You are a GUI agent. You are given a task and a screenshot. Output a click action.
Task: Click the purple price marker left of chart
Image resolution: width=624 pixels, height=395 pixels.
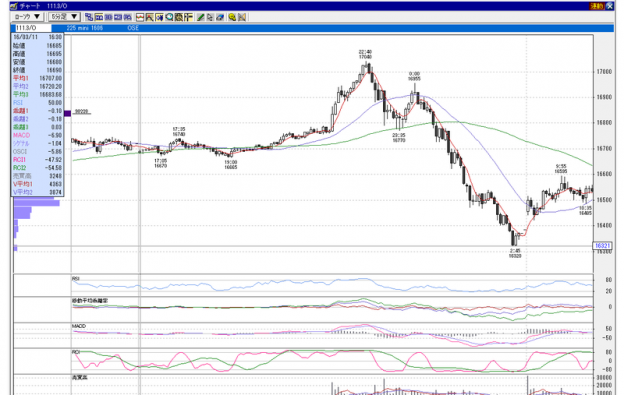(x=68, y=113)
